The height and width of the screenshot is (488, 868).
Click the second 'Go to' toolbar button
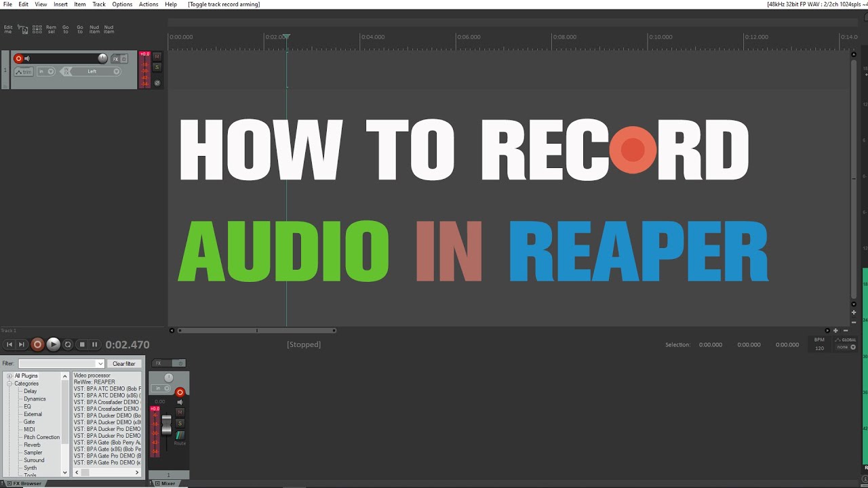[x=80, y=29]
